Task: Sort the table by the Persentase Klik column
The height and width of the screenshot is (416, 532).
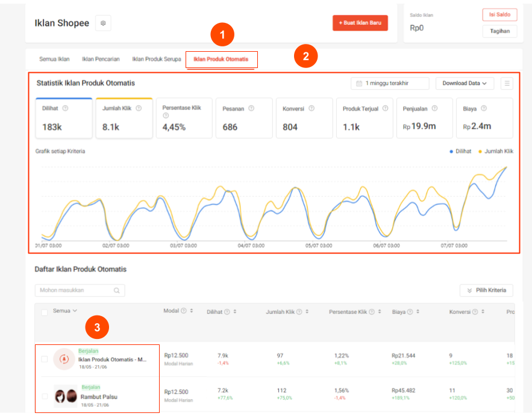Action: click(380, 312)
